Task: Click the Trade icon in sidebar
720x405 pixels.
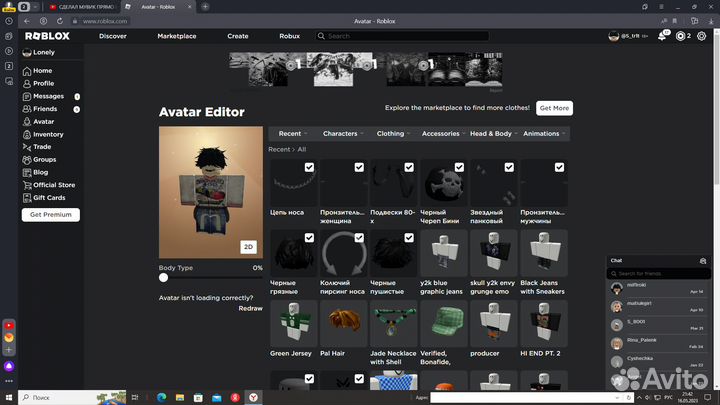Action: coord(25,147)
